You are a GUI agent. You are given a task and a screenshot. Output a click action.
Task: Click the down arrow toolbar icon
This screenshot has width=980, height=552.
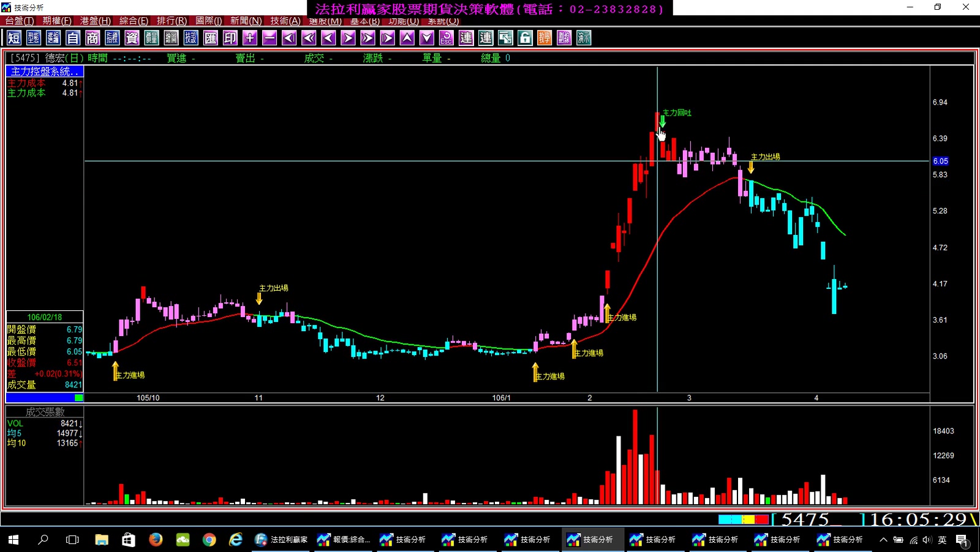click(x=427, y=38)
